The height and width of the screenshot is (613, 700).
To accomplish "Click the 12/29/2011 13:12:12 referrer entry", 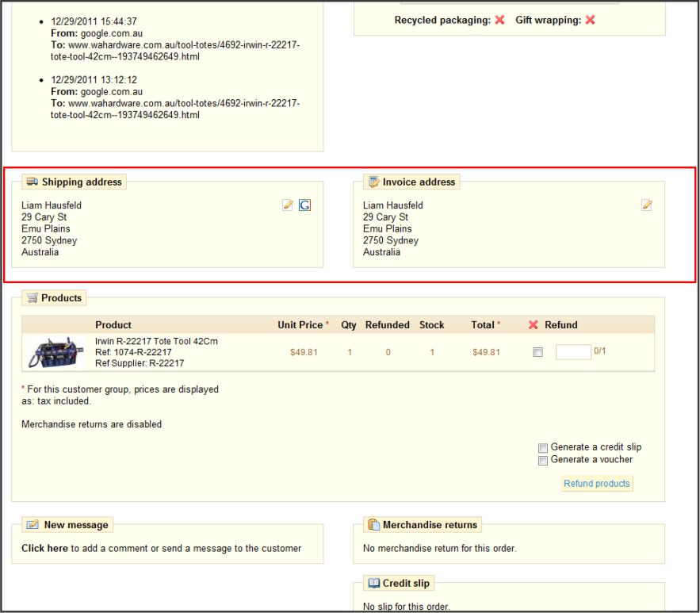I will 175,98.
